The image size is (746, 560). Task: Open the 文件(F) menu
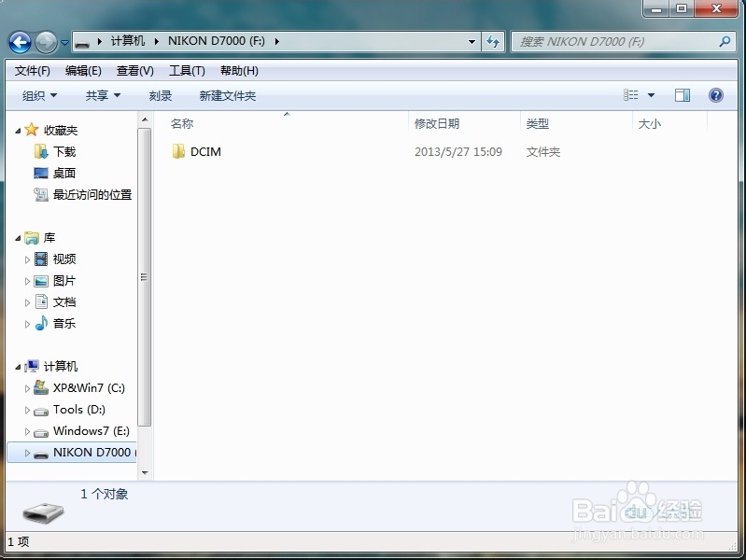coord(33,71)
